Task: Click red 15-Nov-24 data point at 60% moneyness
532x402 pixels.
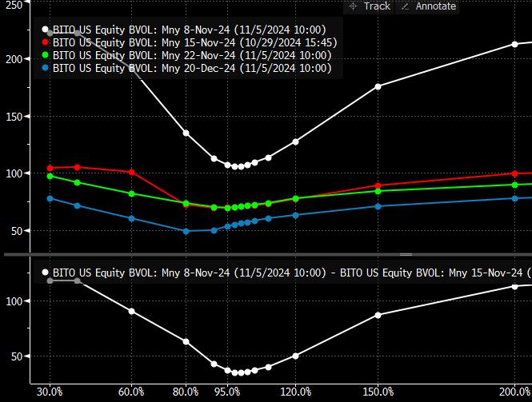Action: pyautogui.click(x=131, y=173)
